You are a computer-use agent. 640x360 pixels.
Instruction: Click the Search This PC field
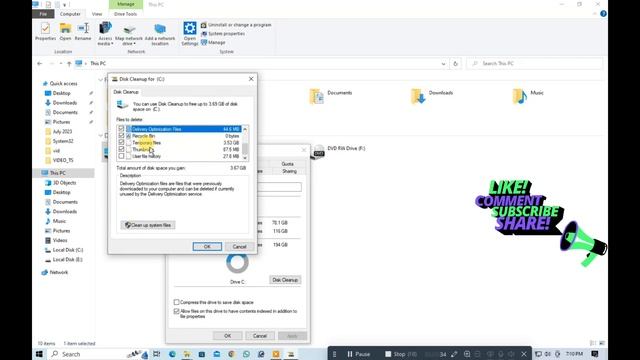[x=534, y=64]
